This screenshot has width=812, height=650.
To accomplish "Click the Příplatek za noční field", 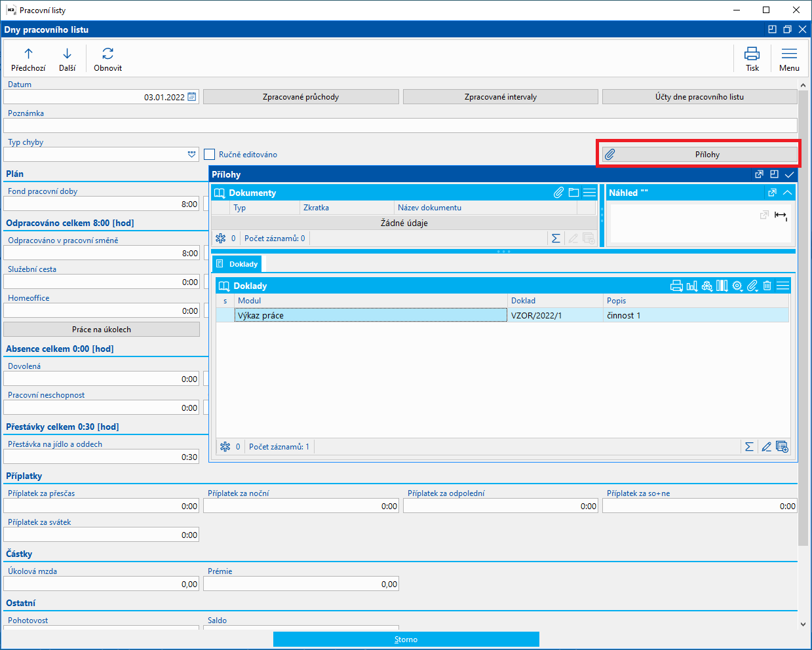I will (x=301, y=506).
